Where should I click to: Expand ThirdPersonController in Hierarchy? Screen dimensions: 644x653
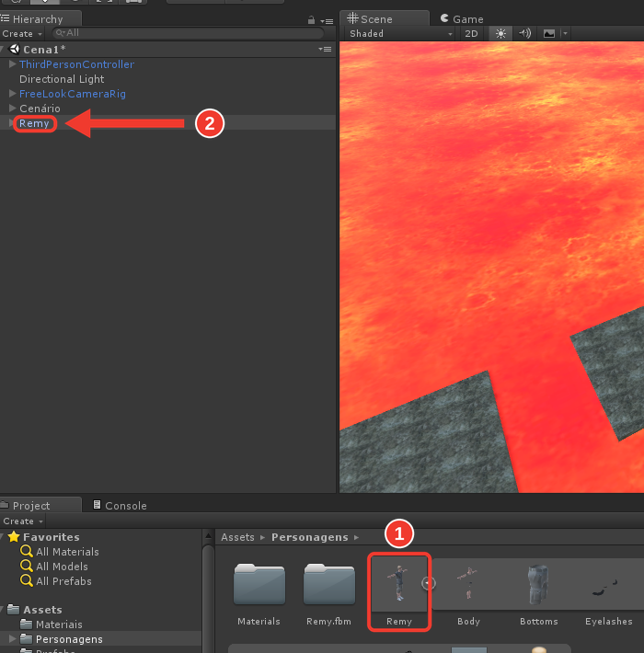(13, 64)
